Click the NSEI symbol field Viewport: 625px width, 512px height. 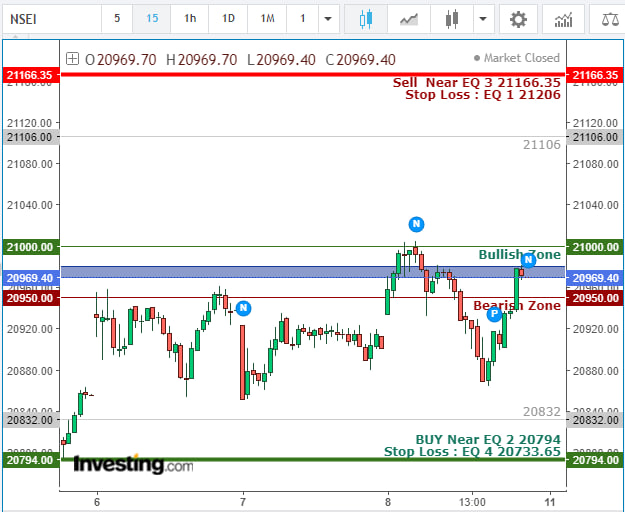[52, 19]
